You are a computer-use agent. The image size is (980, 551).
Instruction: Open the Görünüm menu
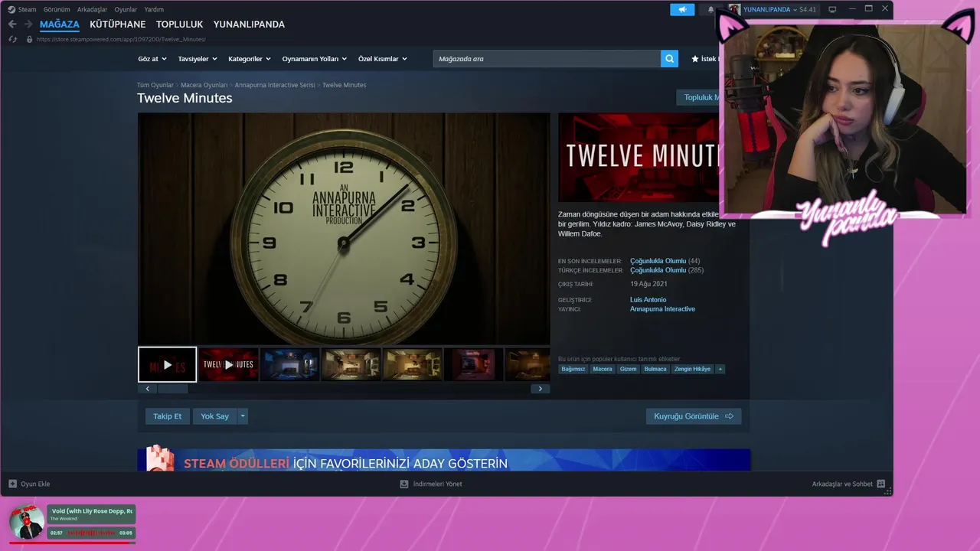57,9
